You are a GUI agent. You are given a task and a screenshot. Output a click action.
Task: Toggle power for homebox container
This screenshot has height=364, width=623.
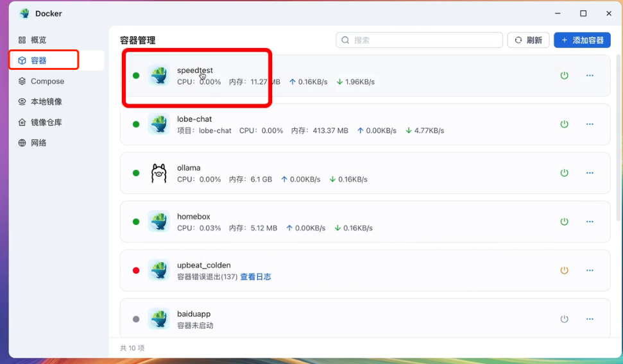(x=564, y=222)
